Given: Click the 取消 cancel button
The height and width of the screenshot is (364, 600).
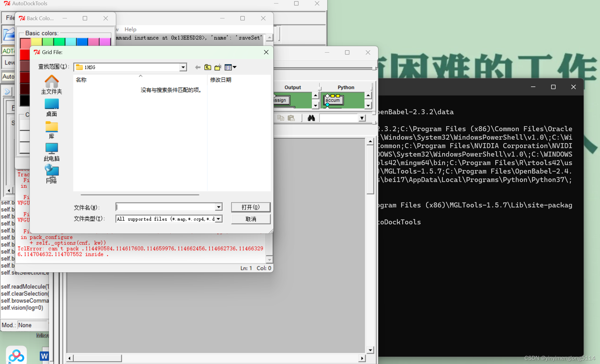Looking at the screenshot, I should (x=251, y=219).
